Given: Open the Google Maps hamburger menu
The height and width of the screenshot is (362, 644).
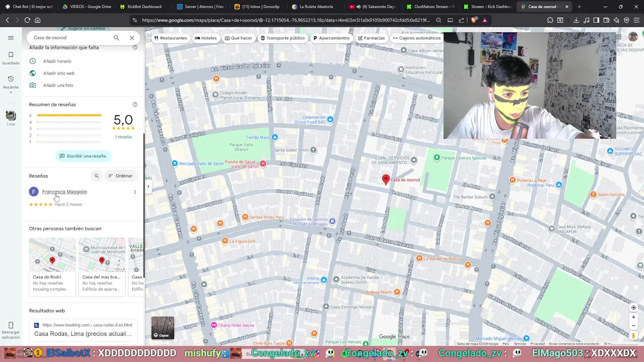Looking at the screenshot, I should click(x=11, y=38).
